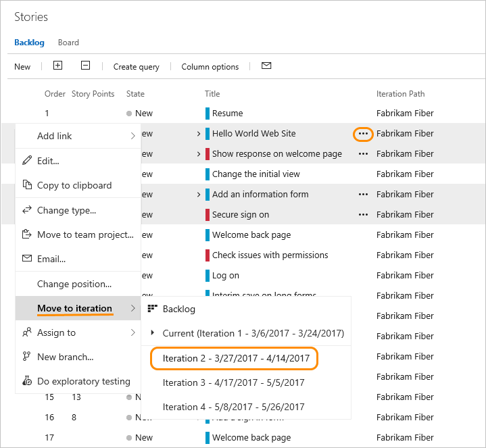The width and height of the screenshot is (486, 448).
Task: Click Show response on welcome page title
Action: point(276,154)
